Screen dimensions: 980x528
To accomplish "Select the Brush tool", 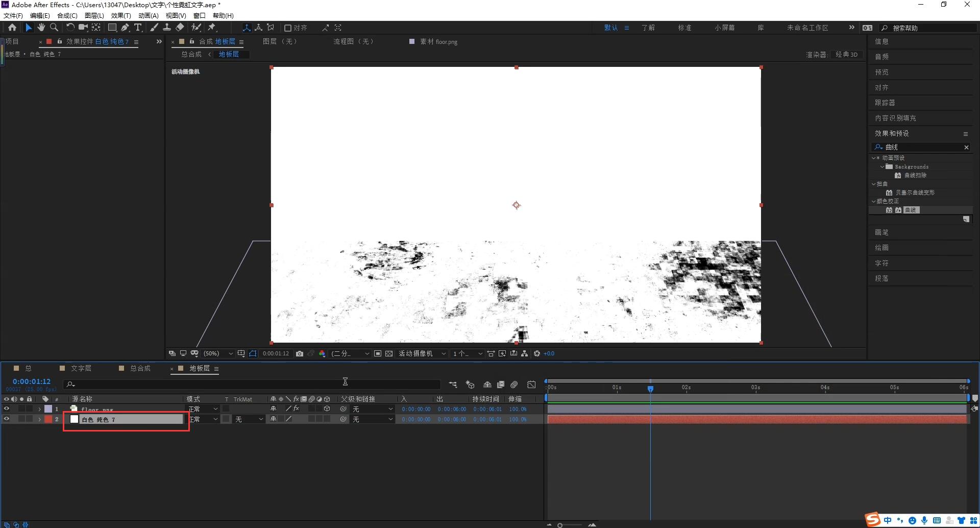I will [x=154, y=28].
